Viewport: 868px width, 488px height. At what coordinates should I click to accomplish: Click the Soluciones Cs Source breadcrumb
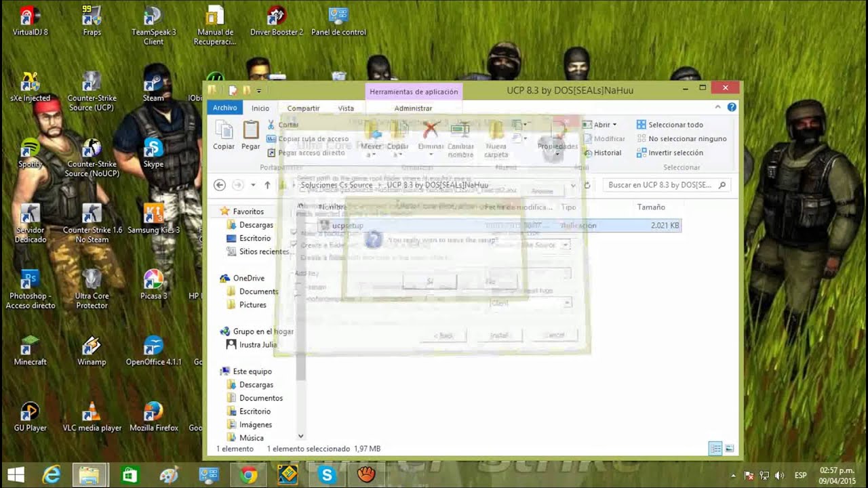336,185
